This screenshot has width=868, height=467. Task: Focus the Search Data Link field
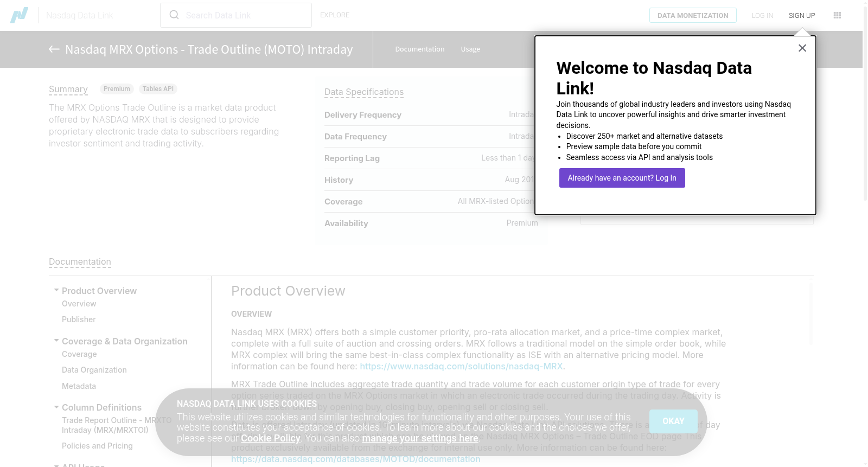click(x=236, y=15)
